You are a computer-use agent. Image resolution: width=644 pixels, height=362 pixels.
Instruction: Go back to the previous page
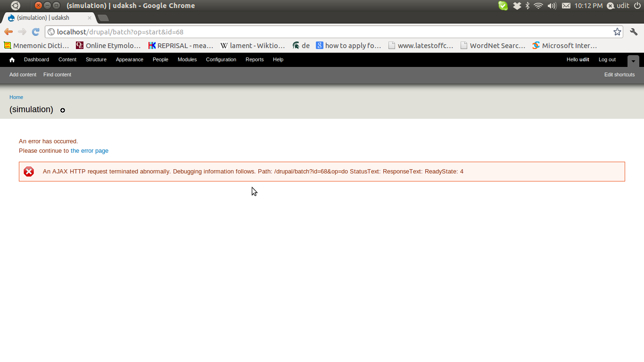tap(8, 32)
